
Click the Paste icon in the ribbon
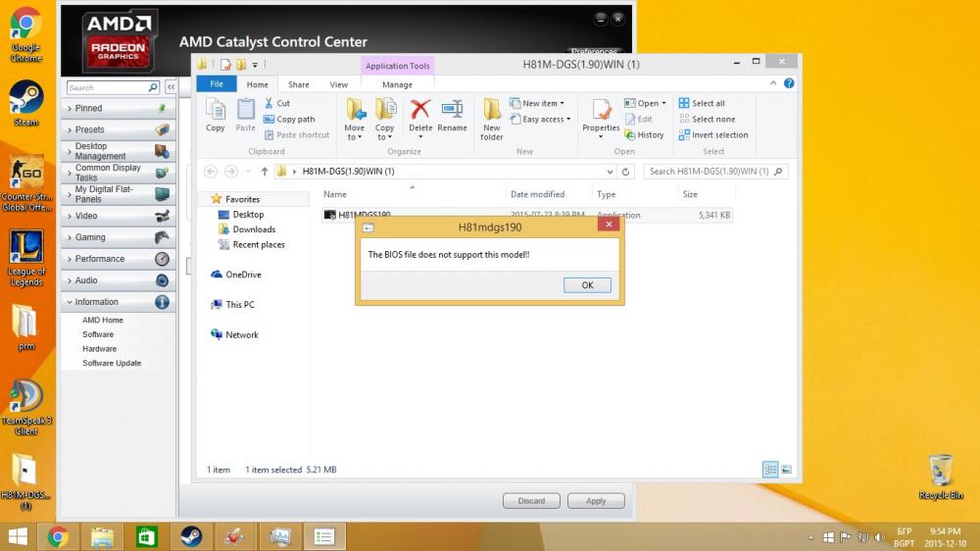[x=245, y=115]
